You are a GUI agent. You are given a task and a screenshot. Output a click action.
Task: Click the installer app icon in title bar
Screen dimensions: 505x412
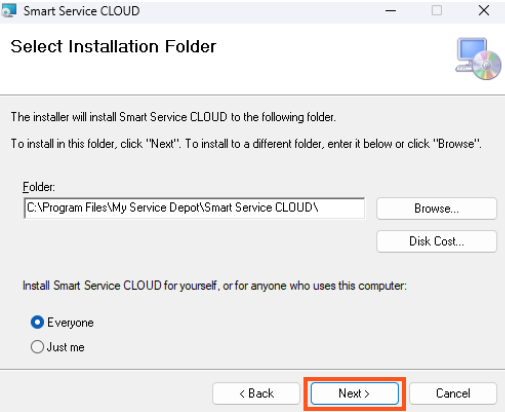click(x=8, y=11)
